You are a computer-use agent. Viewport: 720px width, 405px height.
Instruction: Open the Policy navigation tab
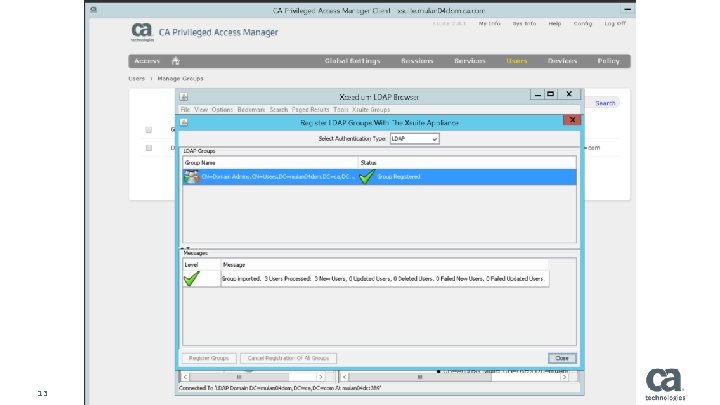pos(608,61)
